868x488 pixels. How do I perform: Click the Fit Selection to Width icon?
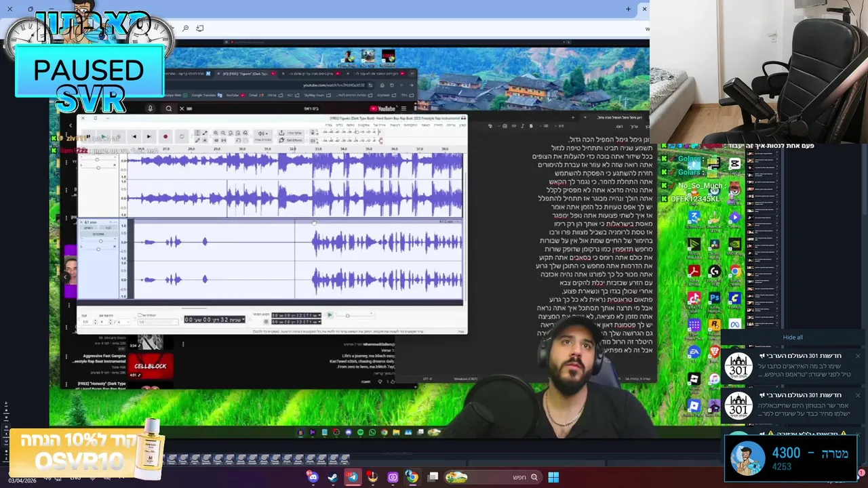tap(231, 133)
